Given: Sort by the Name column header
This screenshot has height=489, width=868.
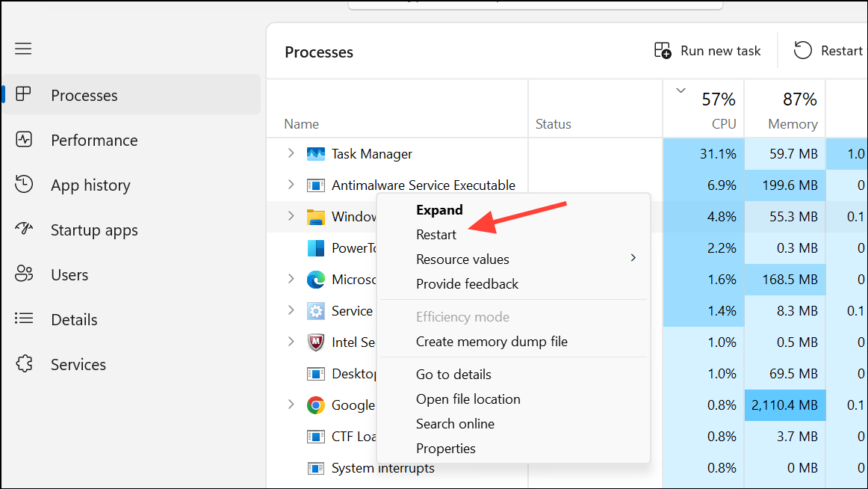Looking at the screenshot, I should [x=397, y=108].
